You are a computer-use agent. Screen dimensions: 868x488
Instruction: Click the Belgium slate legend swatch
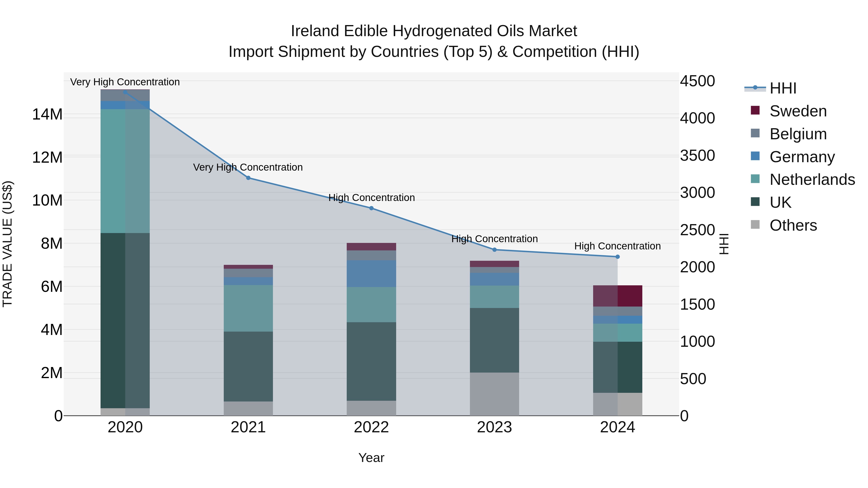pyautogui.click(x=755, y=133)
